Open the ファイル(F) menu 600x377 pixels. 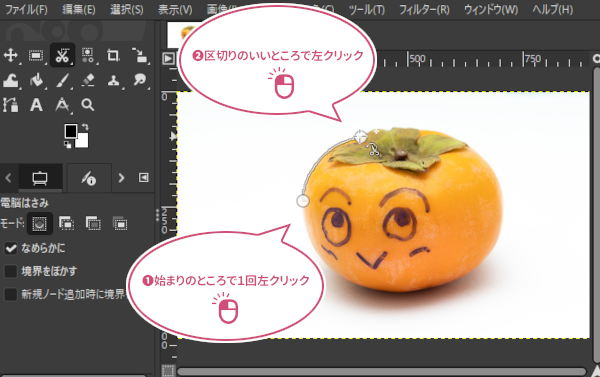pos(26,9)
